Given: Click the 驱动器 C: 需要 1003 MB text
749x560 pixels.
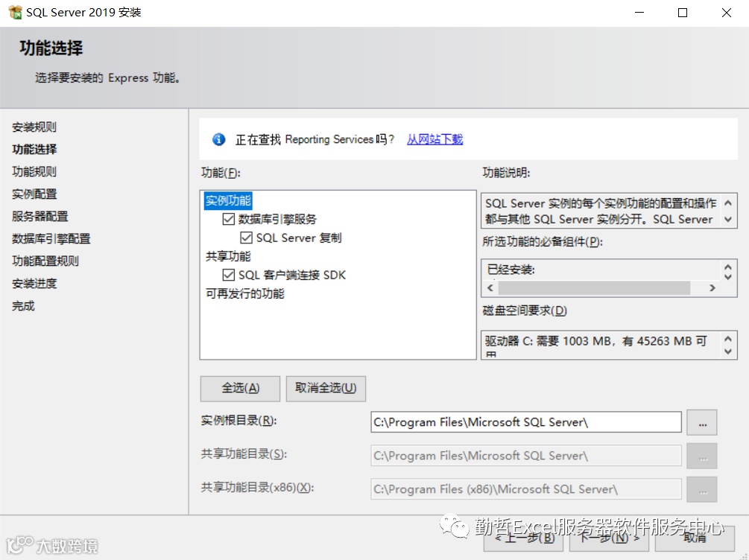Looking at the screenshot, I should [x=595, y=341].
